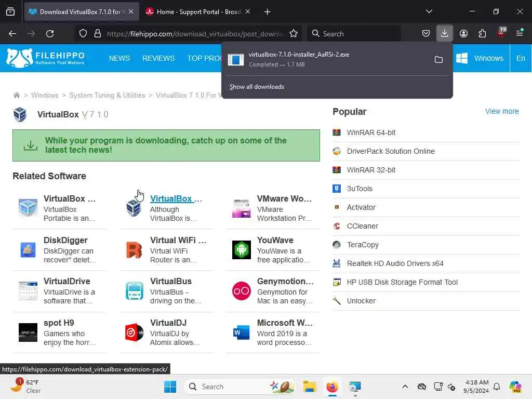Click the Genymotion red icon
The image size is (532, 399).
coord(241,291)
